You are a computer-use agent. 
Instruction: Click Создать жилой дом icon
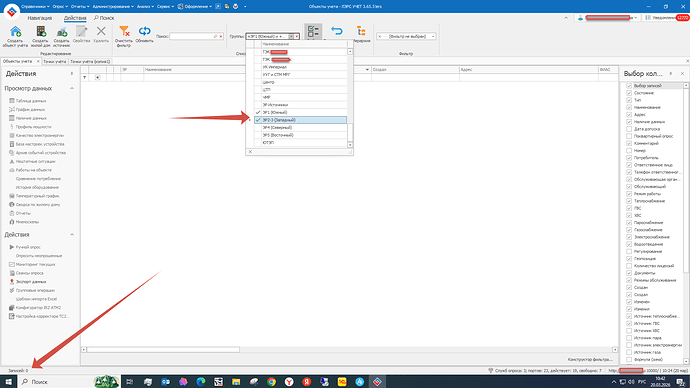pos(40,31)
